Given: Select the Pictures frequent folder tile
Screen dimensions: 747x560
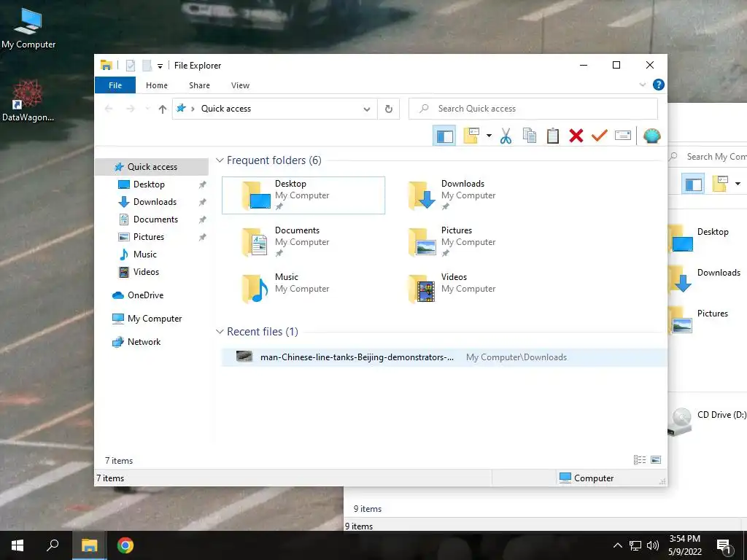Looking at the screenshot, I should tap(469, 242).
